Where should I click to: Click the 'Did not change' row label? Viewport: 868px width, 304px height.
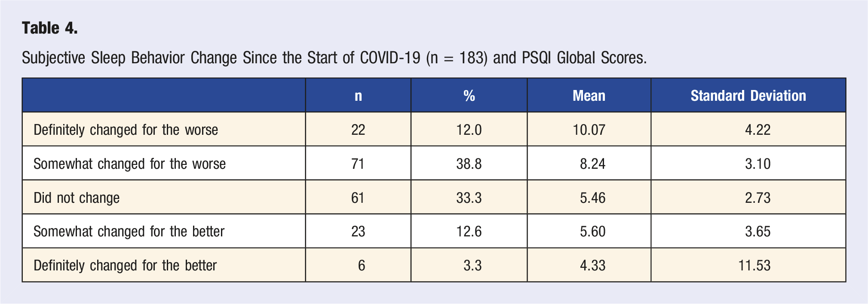tap(77, 198)
